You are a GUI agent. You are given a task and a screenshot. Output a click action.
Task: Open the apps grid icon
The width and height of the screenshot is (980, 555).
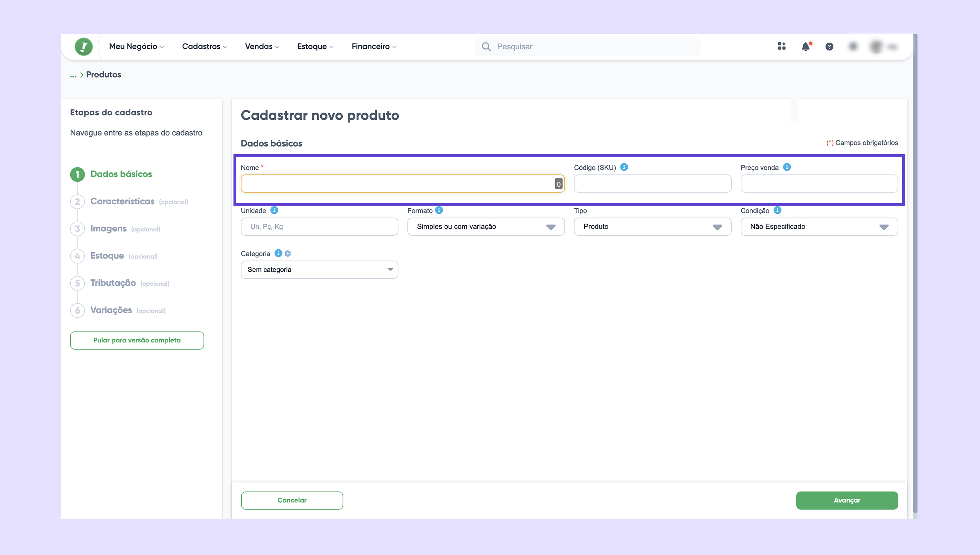[781, 46]
